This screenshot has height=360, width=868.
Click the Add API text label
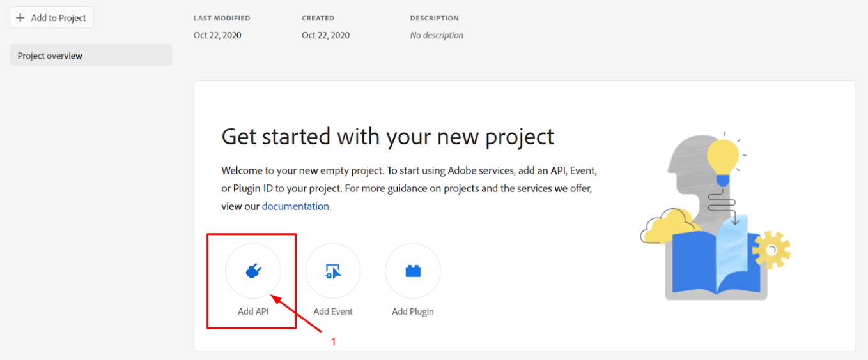(x=253, y=311)
